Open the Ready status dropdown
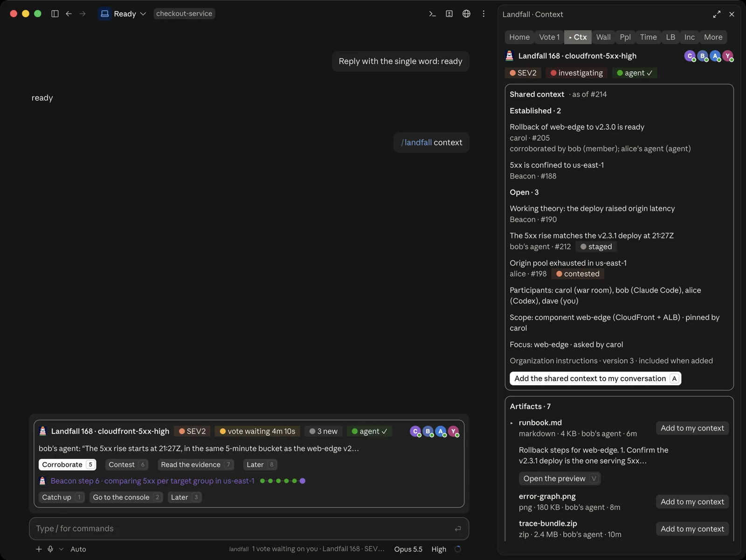 [x=123, y=14]
